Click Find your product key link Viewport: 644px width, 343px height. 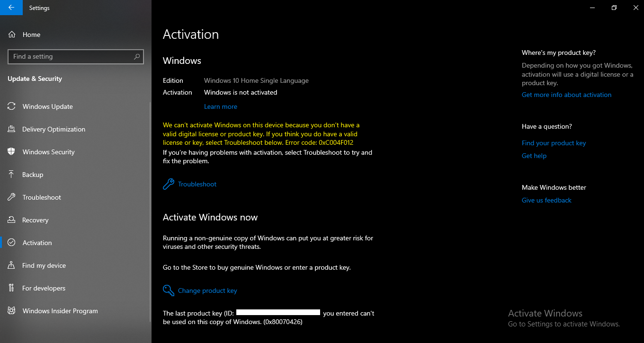pyautogui.click(x=554, y=143)
